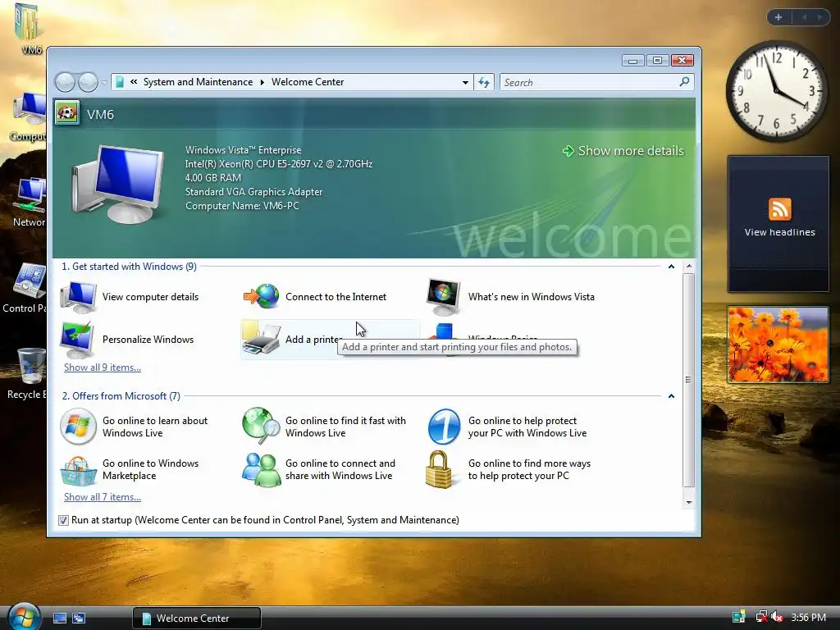Open recent pages dropdown beside forward button
This screenshot has height=630, width=840.
point(104,83)
